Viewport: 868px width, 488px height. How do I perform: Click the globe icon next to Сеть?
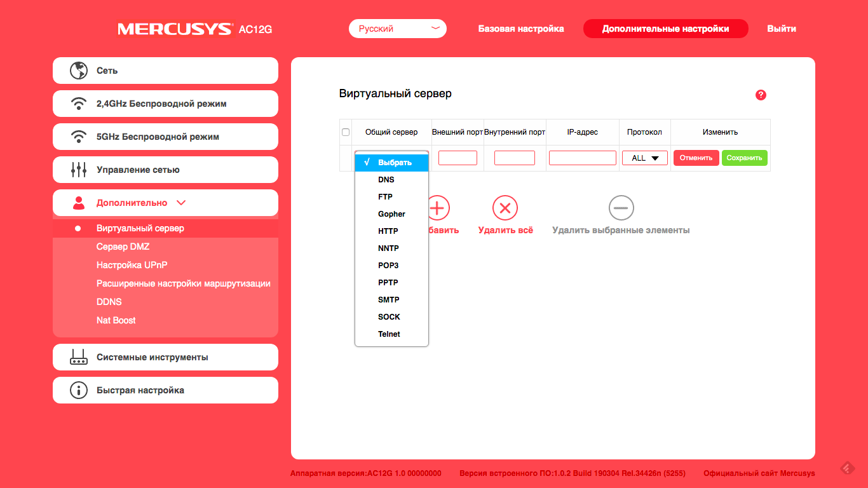coord(79,71)
